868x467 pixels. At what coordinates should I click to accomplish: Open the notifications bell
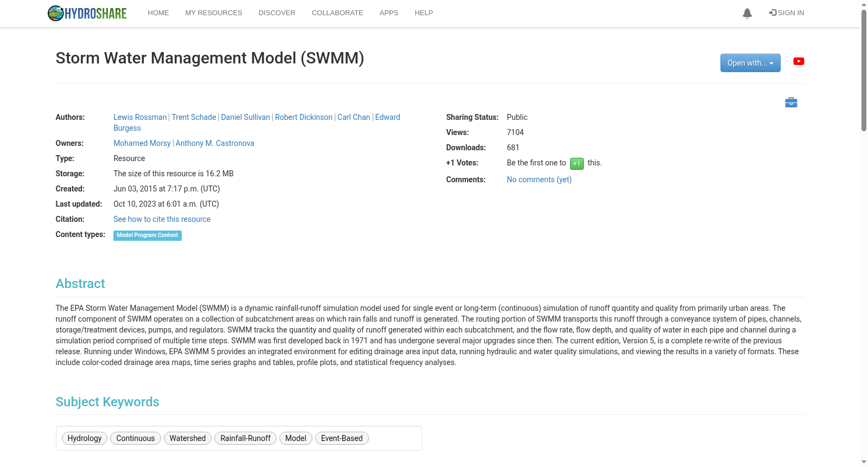[747, 13]
